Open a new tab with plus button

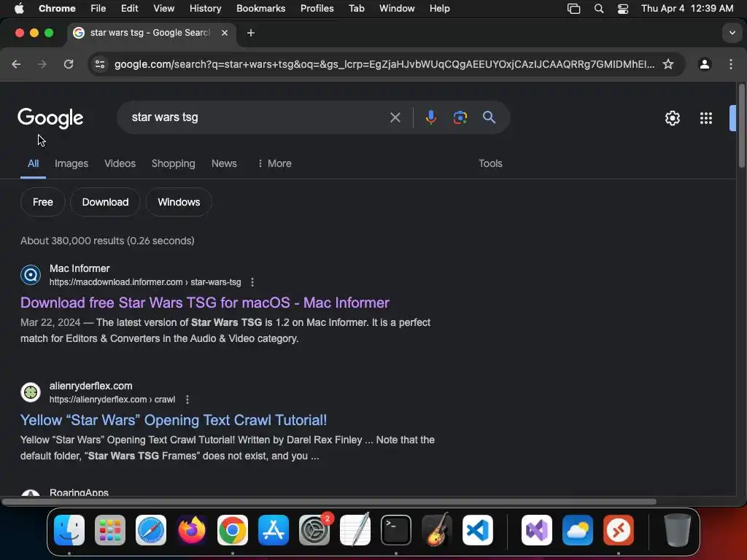click(x=251, y=33)
